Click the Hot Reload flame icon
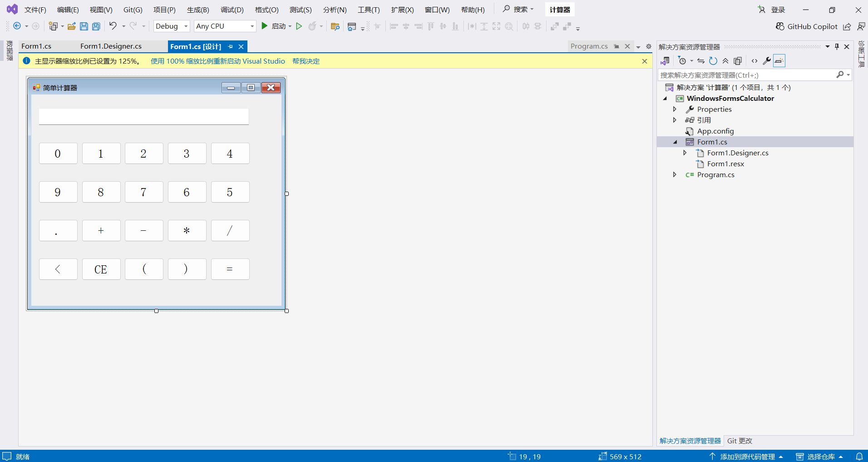Image resolution: width=868 pixels, height=462 pixels. click(312, 26)
